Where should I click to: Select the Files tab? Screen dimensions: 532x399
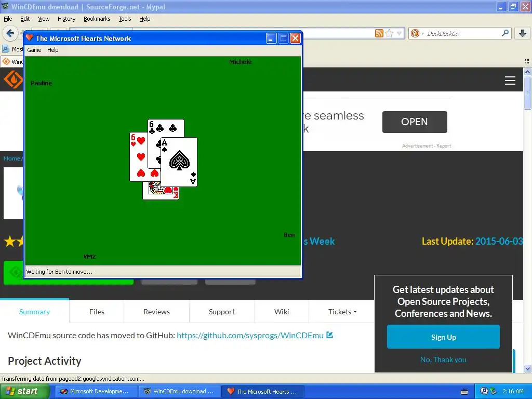click(97, 312)
